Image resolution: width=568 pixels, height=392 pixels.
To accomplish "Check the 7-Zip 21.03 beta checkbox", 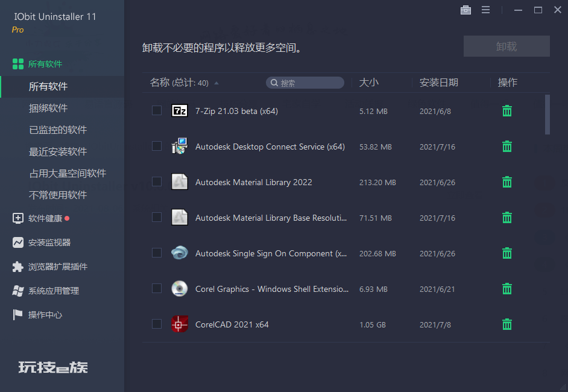I will tap(157, 110).
